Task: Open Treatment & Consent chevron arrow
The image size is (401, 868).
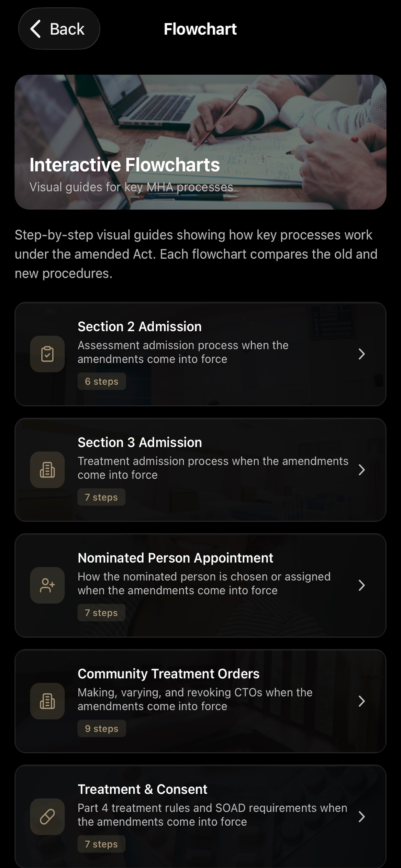Action: pos(362,817)
